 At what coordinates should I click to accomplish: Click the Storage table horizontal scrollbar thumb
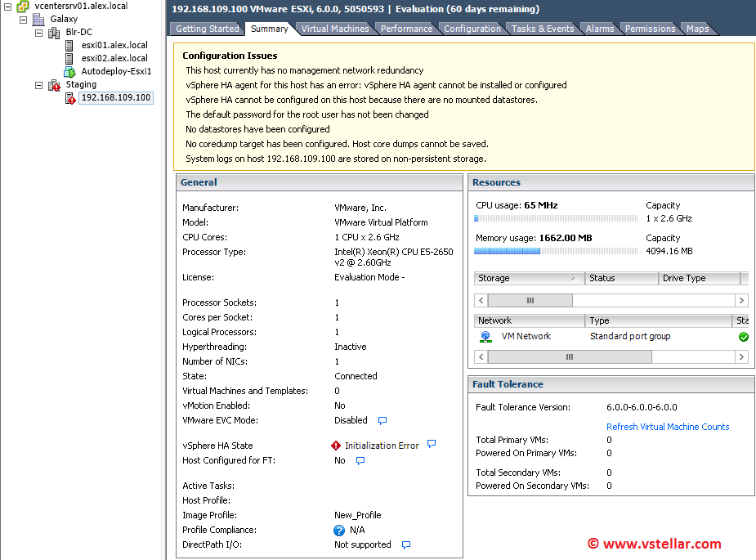click(530, 301)
